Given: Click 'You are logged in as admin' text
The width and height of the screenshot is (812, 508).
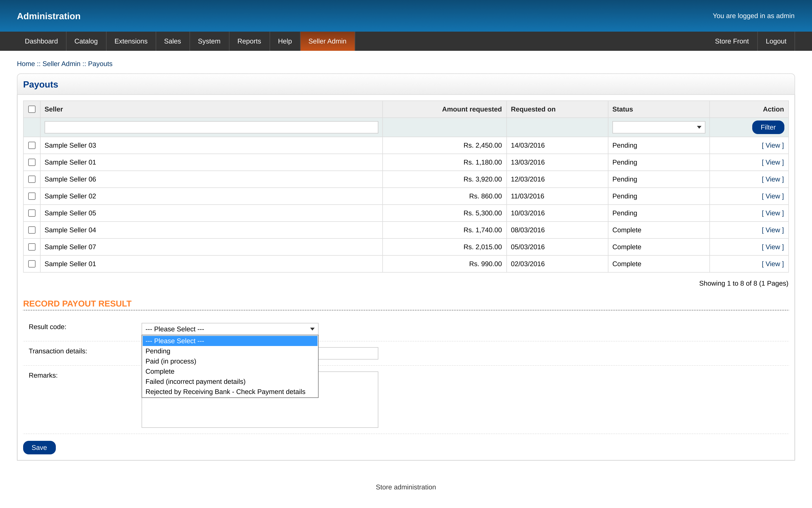Looking at the screenshot, I should tap(753, 16).
